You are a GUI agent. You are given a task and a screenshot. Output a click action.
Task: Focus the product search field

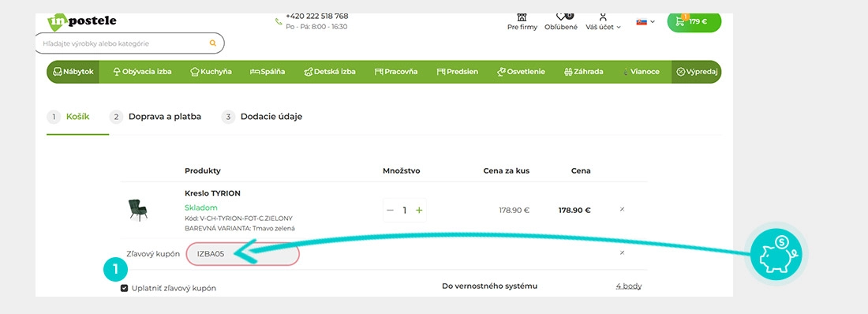[129, 43]
